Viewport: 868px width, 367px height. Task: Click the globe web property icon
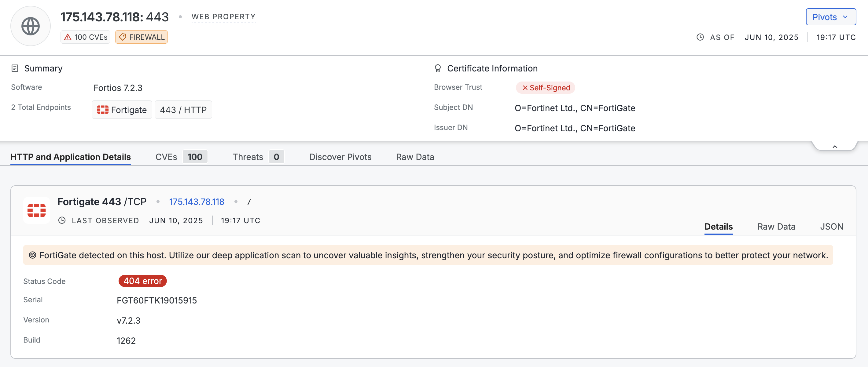point(30,26)
